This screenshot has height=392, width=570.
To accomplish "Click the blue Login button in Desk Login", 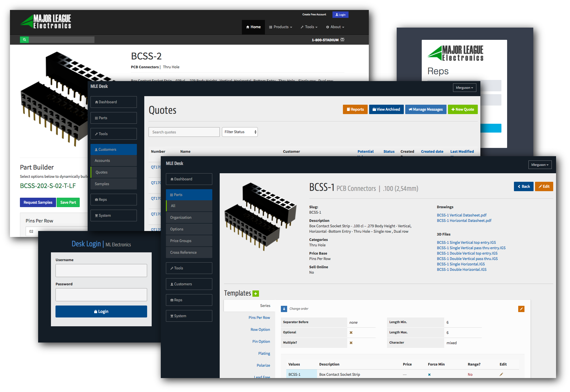I will tap(101, 311).
